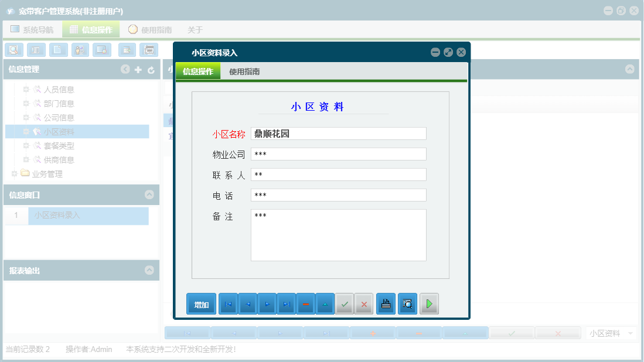
Task: Click the last main toolbar icon, a window
Action: pyautogui.click(x=149, y=50)
